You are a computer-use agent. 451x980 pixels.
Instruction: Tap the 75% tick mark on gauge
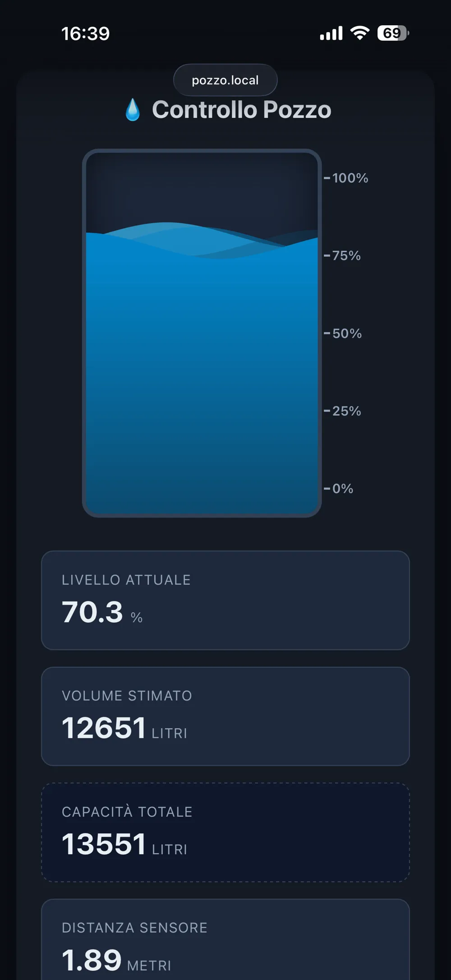342,256
